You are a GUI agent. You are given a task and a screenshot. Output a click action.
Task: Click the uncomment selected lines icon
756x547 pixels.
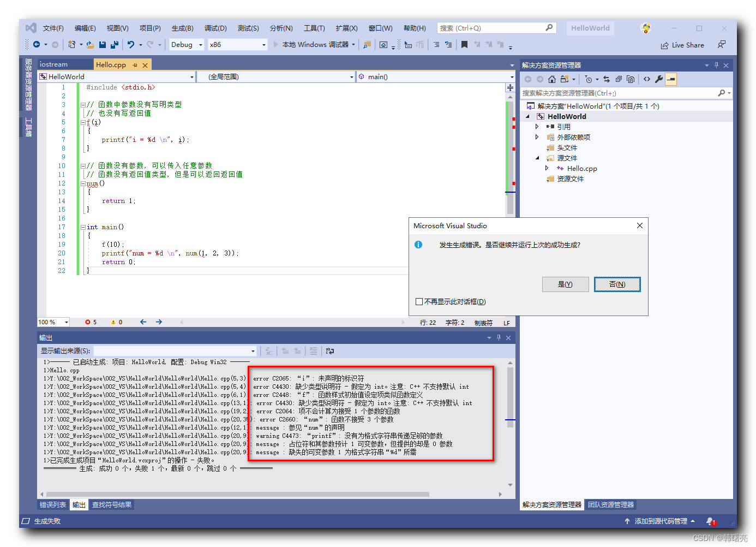pos(448,45)
